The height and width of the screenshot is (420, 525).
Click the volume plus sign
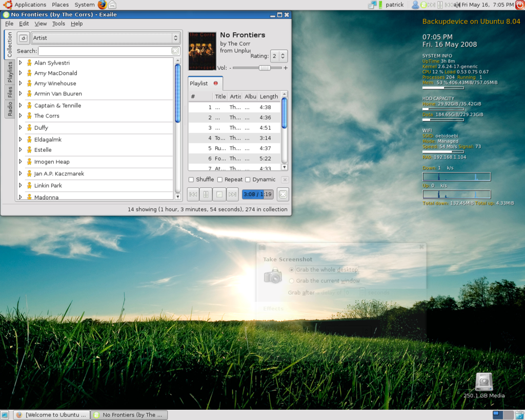click(286, 68)
